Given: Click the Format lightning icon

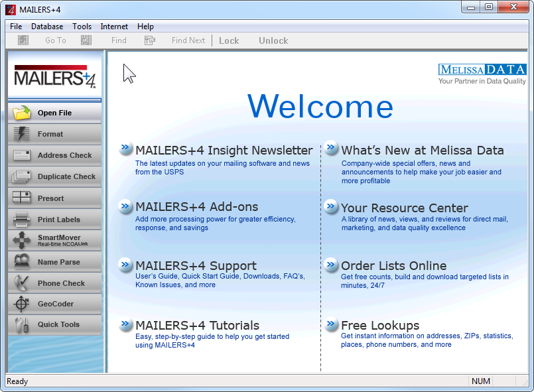Looking at the screenshot, I should point(21,134).
